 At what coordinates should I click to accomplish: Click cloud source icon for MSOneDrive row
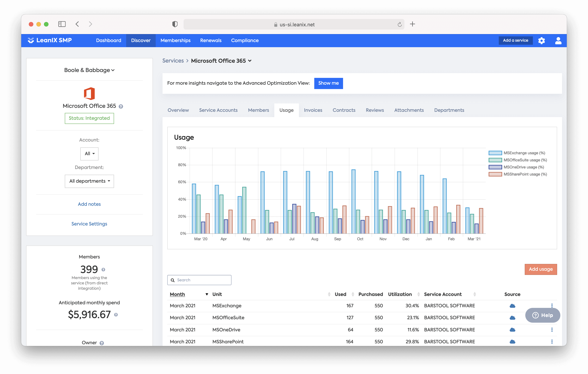(x=512, y=330)
